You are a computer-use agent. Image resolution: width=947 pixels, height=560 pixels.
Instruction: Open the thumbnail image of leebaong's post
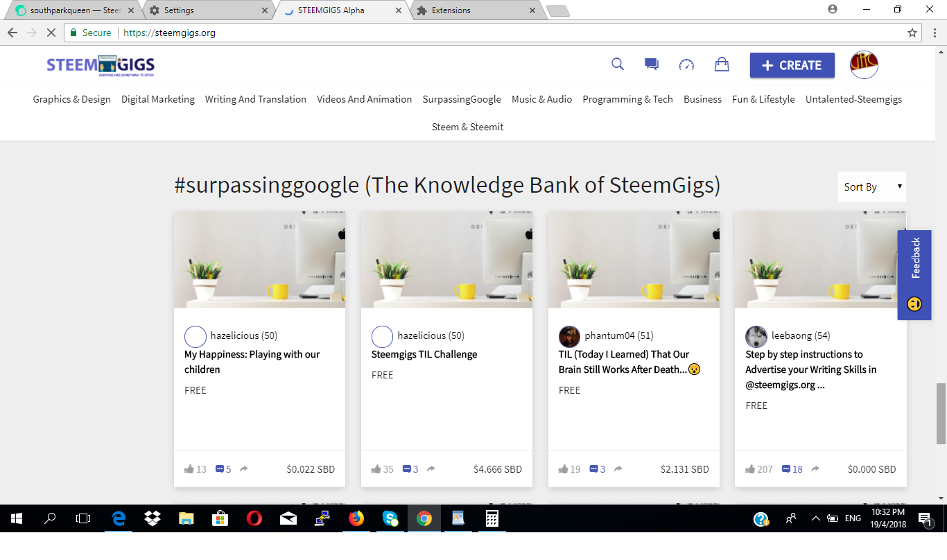(x=820, y=260)
